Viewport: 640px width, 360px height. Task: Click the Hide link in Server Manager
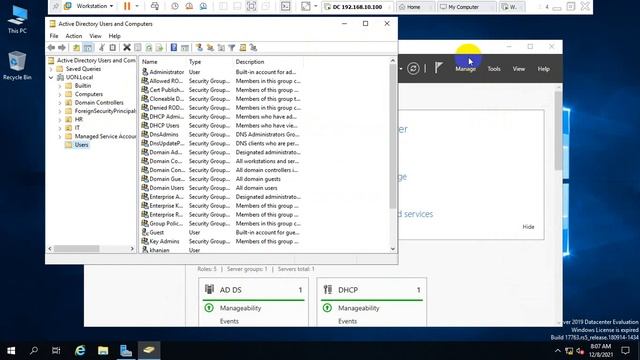click(528, 227)
